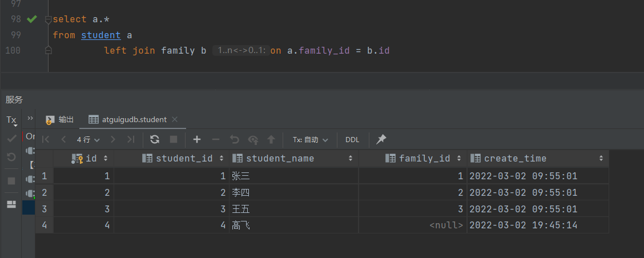Screen dimensions: 644x258
Task: Close the atguigudb.student tab
Action: coord(175,120)
